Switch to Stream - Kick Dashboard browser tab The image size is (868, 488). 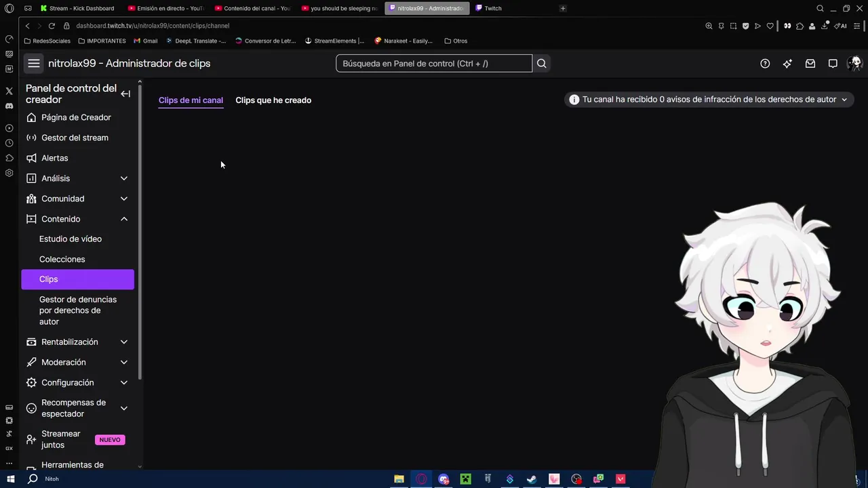coord(79,8)
